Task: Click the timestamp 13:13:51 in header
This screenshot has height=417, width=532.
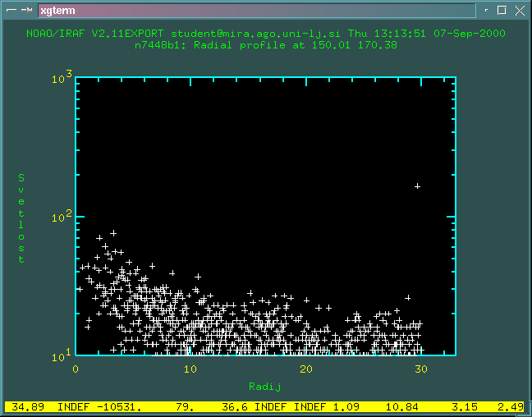Action: [x=400, y=34]
